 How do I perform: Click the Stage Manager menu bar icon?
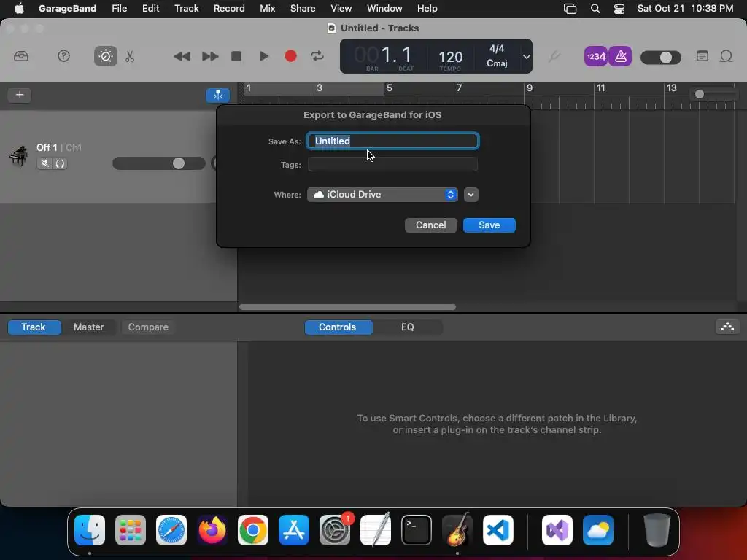tap(570, 9)
